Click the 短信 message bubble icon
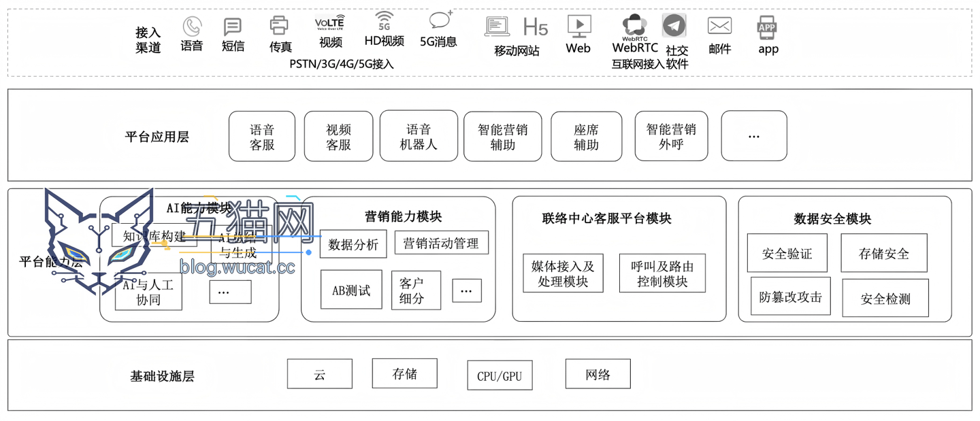 (x=233, y=27)
